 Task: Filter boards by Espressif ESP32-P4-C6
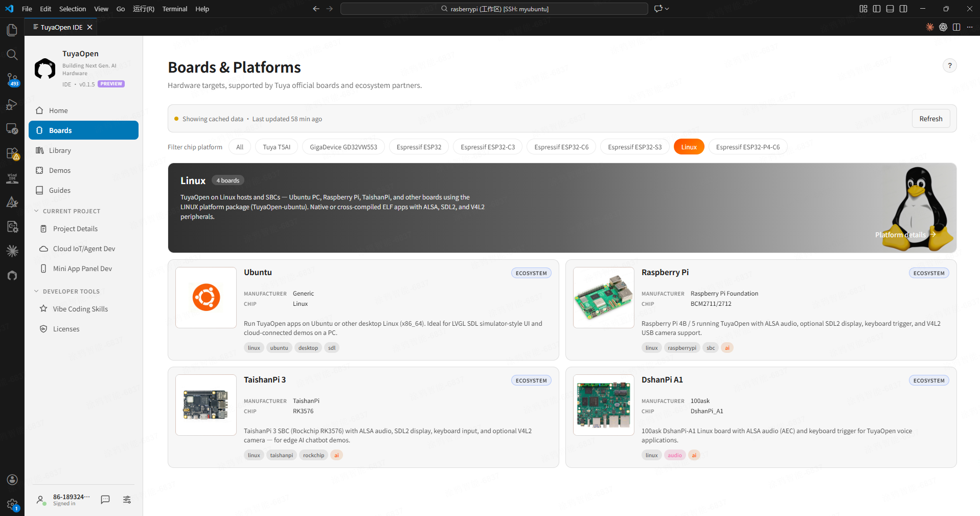click(748, 147)
